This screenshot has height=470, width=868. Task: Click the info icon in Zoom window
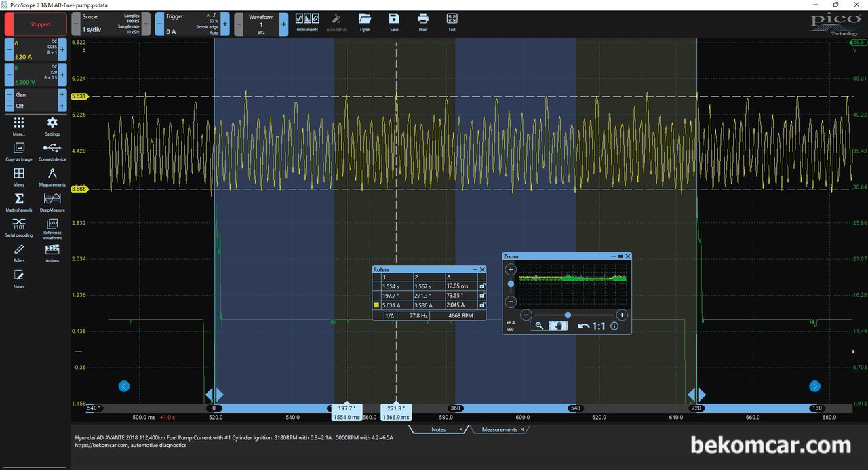tap(614, 326)
